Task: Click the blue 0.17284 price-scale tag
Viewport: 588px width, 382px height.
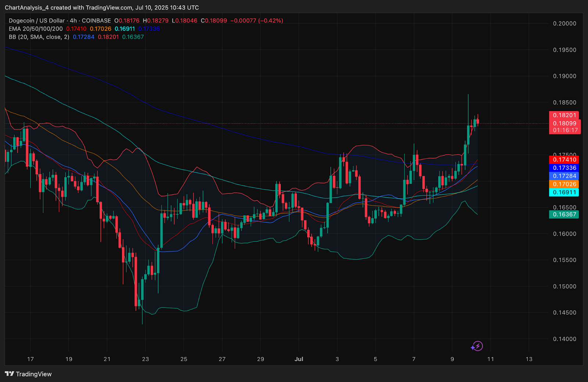Action: point(564,176)
